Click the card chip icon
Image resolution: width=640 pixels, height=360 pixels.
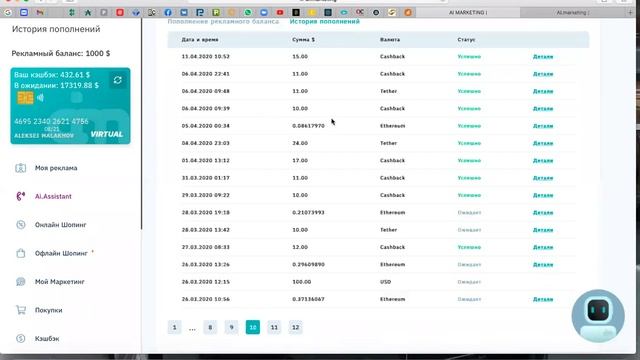(25, 98)
